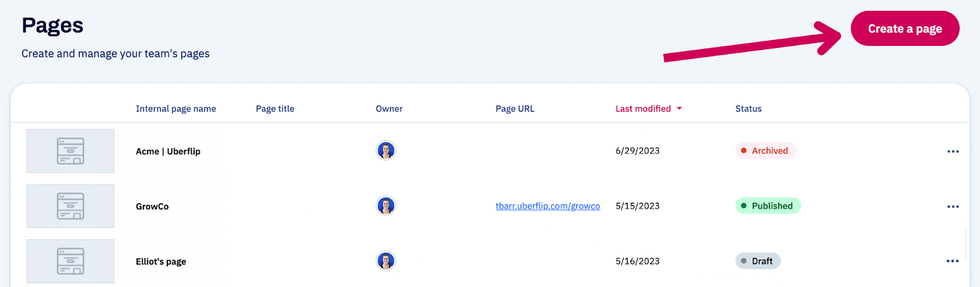Viewport: 980px width, 287px height.
Task: Sort by Status column header
Action: click(748, 109)
